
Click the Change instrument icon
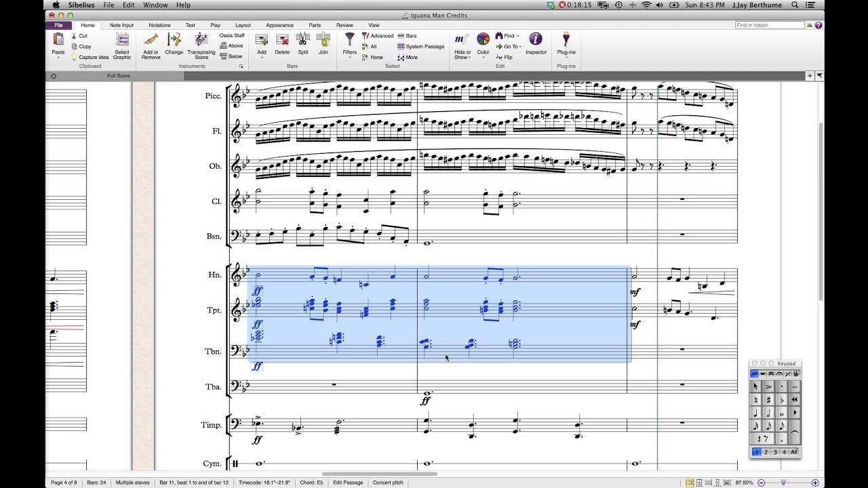[x=174, y=39]
